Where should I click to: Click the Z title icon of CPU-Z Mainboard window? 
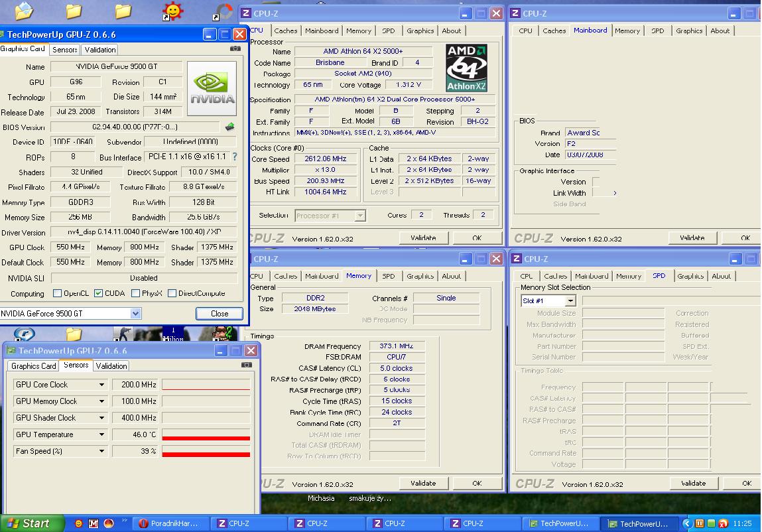pos(515,14)
